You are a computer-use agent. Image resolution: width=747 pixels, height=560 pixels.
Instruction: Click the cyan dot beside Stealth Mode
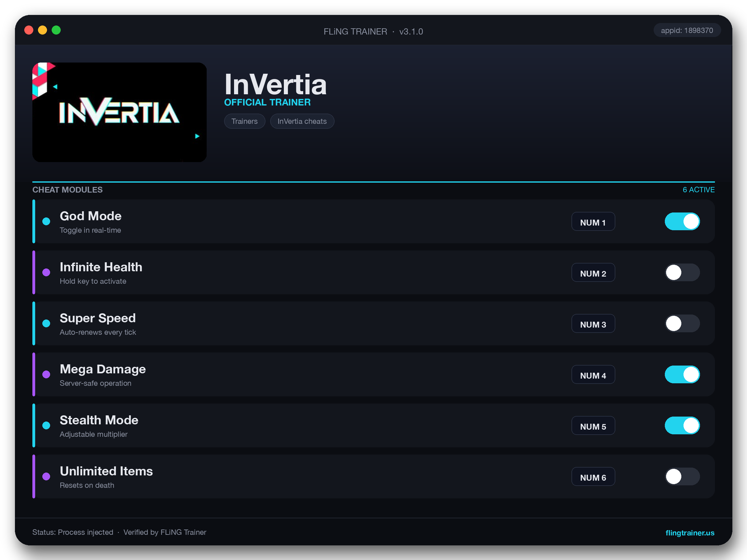[46, 425]
